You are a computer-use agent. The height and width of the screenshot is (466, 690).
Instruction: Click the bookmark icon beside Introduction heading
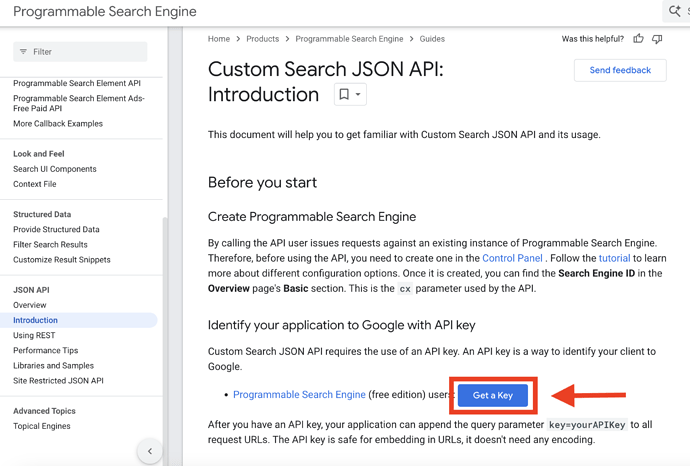coord(344,94)
